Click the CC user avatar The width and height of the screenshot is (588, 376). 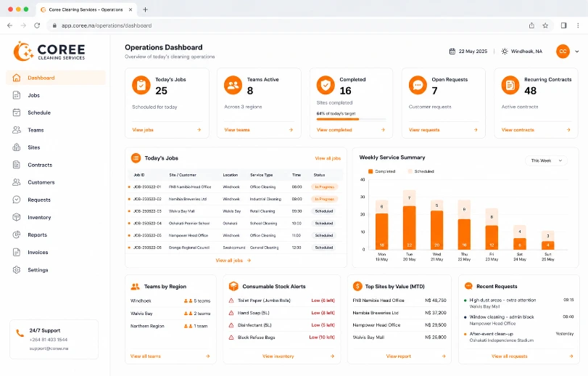point(563,52)
